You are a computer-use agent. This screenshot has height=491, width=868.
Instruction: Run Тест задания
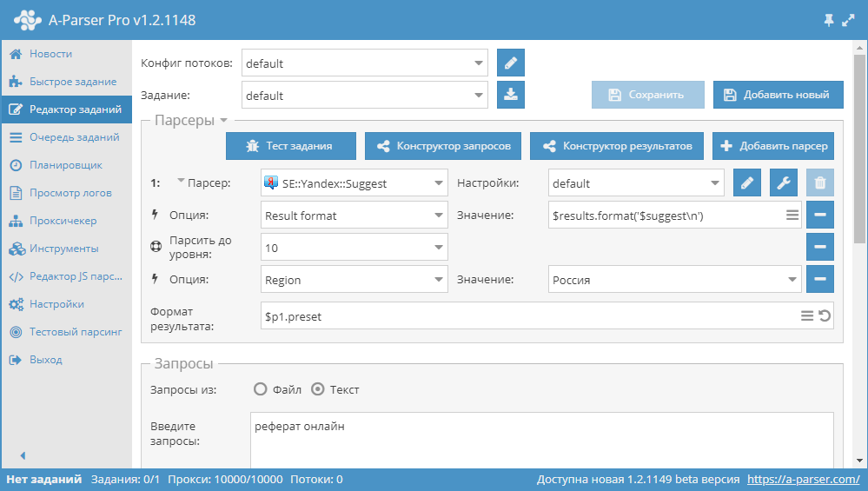(290, 146)
